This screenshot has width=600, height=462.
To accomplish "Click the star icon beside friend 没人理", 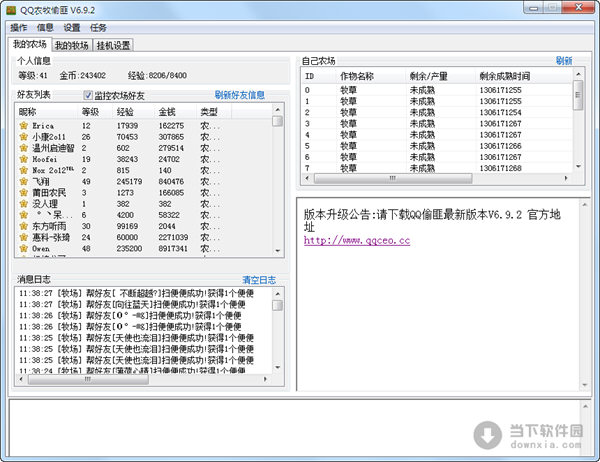I will tap(24, 204).
